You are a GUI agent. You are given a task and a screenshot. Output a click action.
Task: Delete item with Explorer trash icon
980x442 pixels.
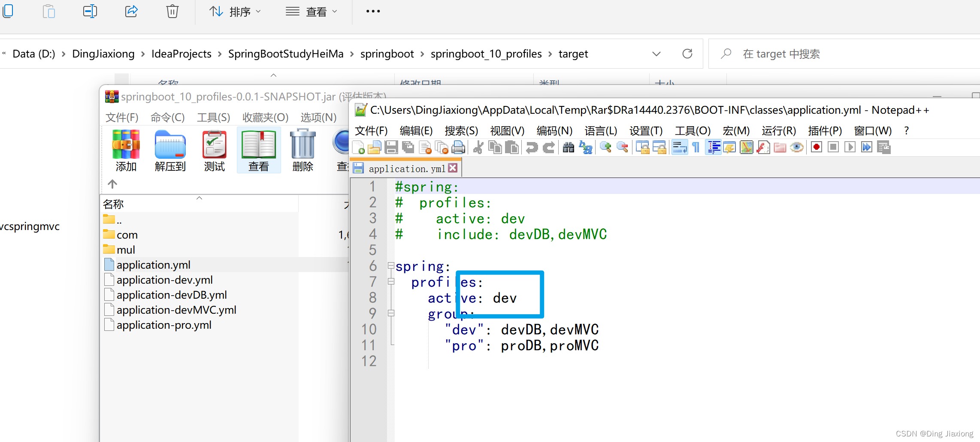point(172,11)
